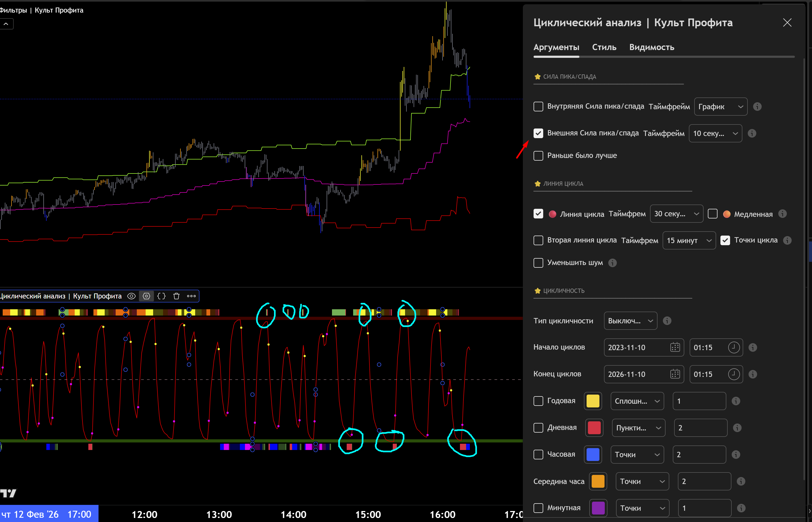The height and width of the screenshot is (522, 812).
Task: Uncheck Точки цикла checkbox
Action: tap(725, 240)
